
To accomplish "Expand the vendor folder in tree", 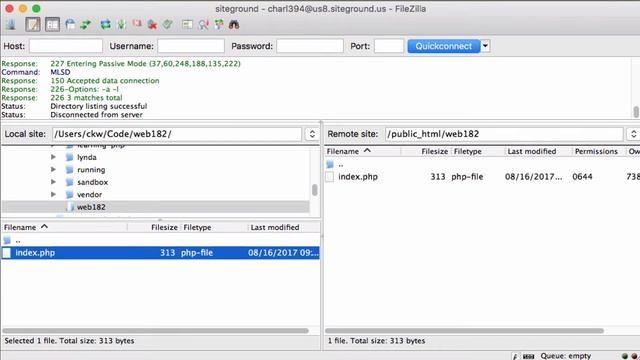I will tap(53, 194).
